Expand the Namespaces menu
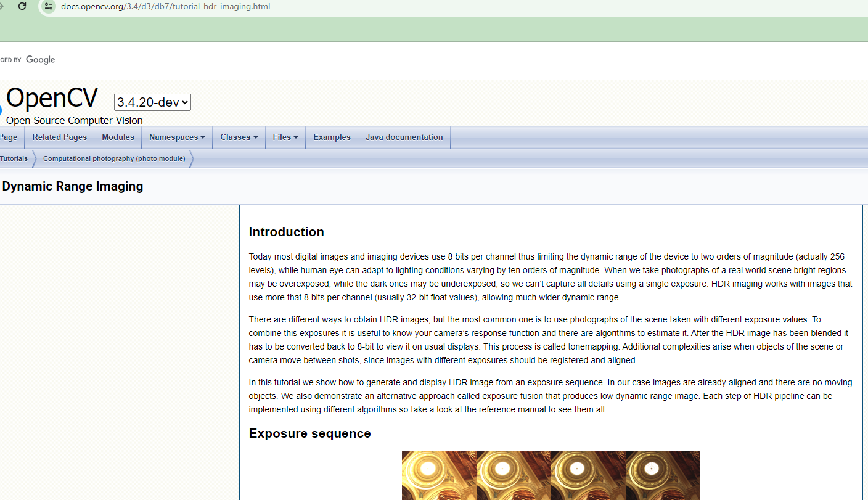 point(177,137)
